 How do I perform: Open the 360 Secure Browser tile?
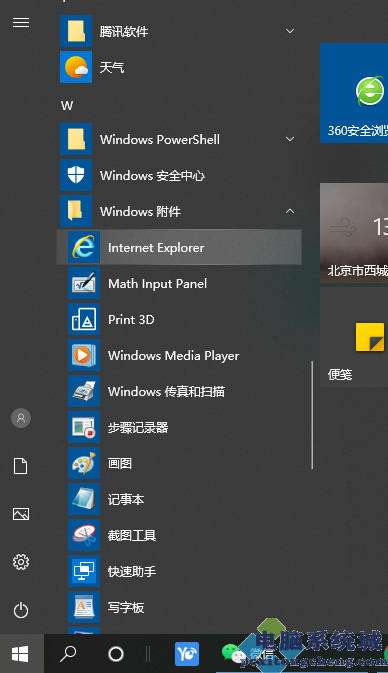(354, 93)
